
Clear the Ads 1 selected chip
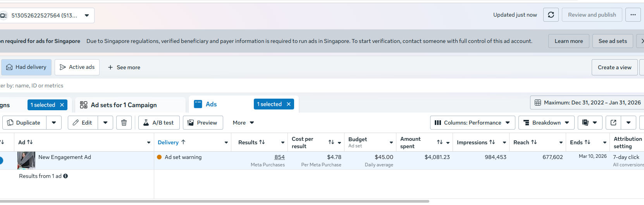click(289, 104)
